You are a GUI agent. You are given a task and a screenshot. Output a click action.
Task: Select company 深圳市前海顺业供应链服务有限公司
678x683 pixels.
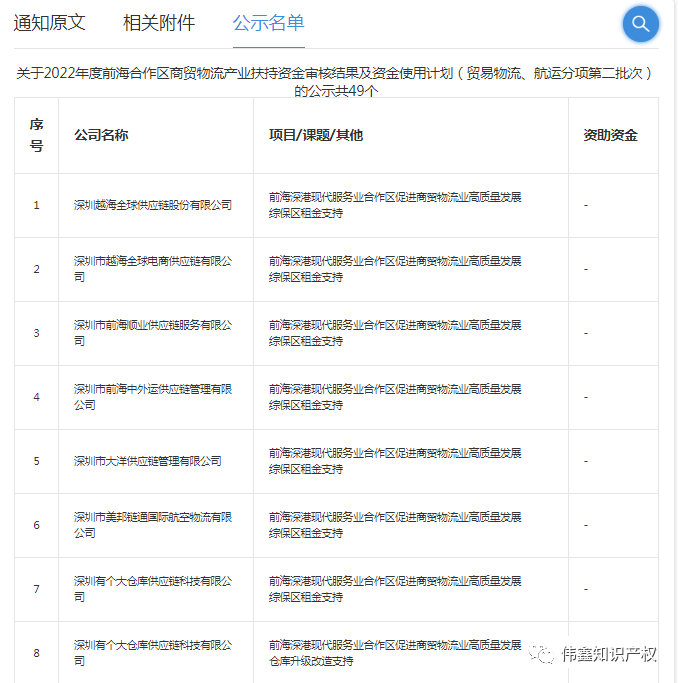(153, 333)
